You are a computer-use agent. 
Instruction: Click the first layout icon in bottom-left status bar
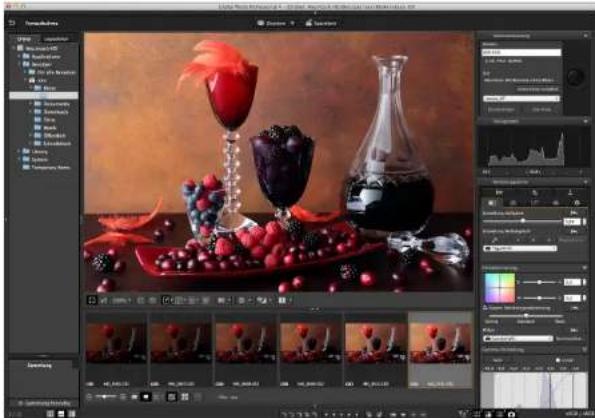point(50,413)
